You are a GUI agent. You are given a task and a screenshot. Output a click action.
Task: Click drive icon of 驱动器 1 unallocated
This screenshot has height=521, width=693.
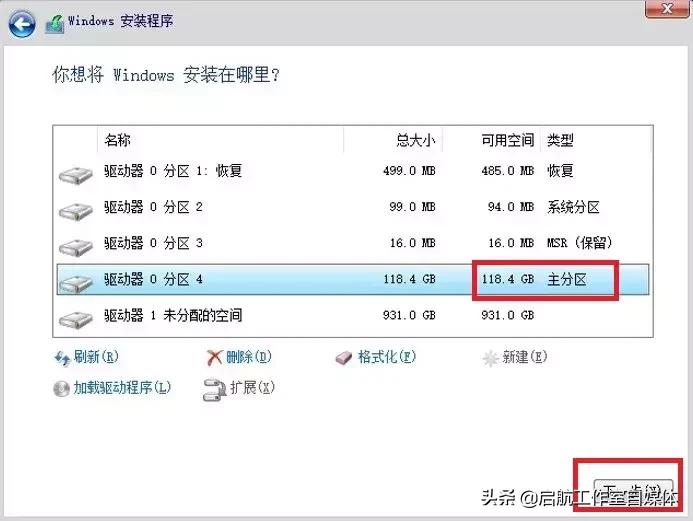coord(76,320)
